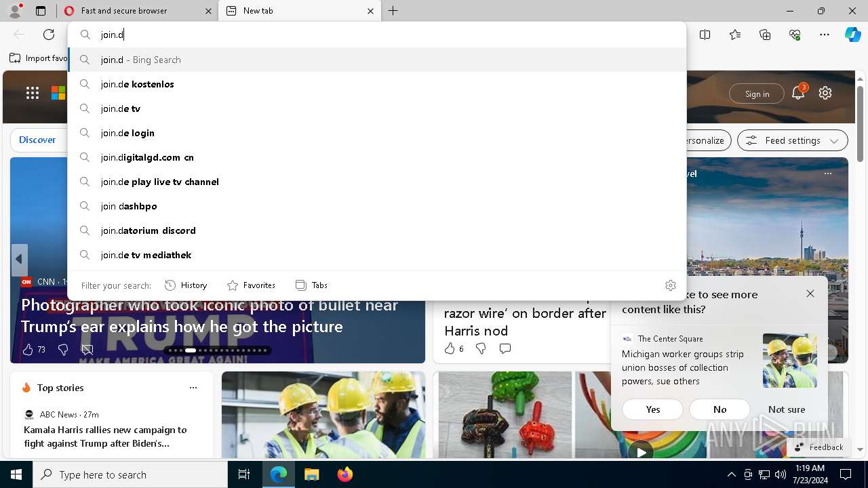The height and width of the screenshot is (488, 868).
Task: Go to previous carousel slide
Action: coord(19,260)
